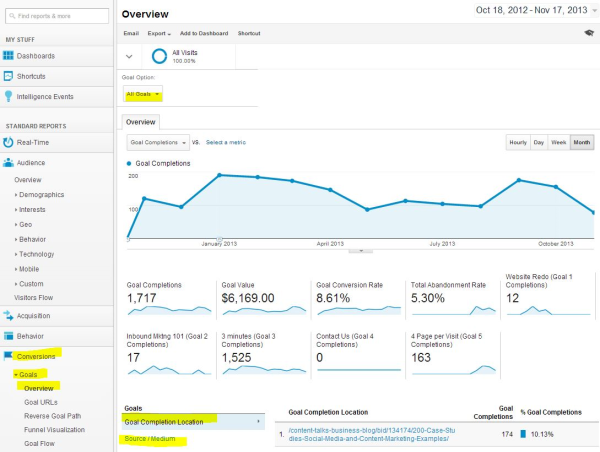Click Goal Conversion Rate 8.61% scorecard
Image resolution: width=600 pixels, height=452 pixels.
359,299
